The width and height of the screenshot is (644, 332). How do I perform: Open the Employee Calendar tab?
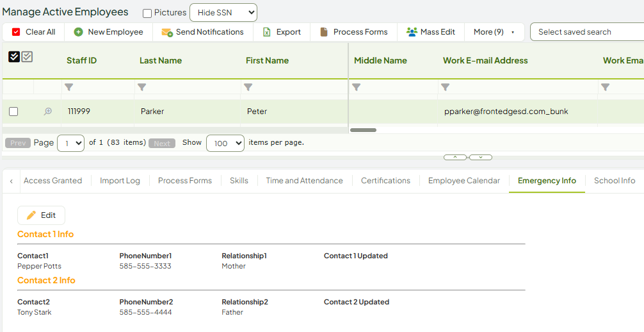[x=464, y=181]
